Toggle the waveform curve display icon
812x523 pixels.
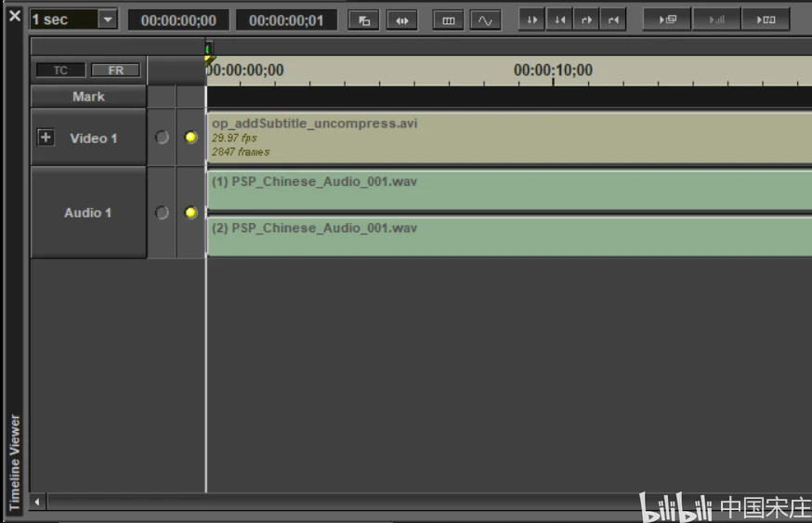pos(485,20)
